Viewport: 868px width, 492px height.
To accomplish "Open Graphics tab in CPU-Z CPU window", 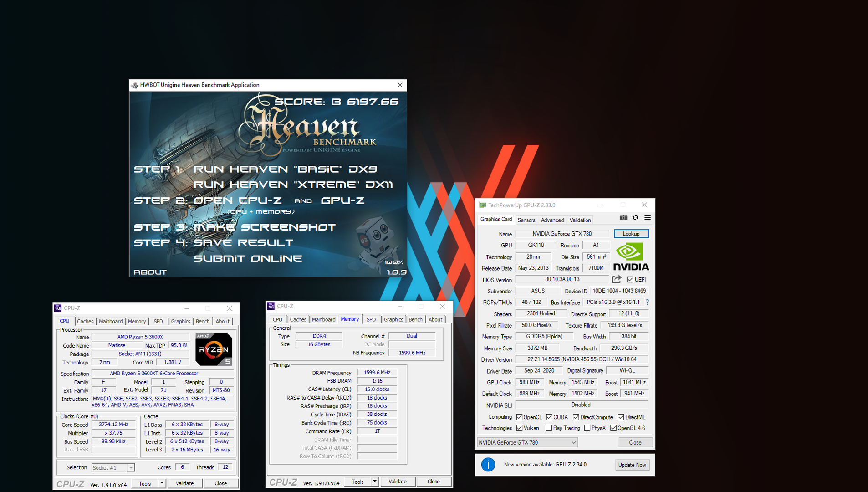I will coord(181,322).
